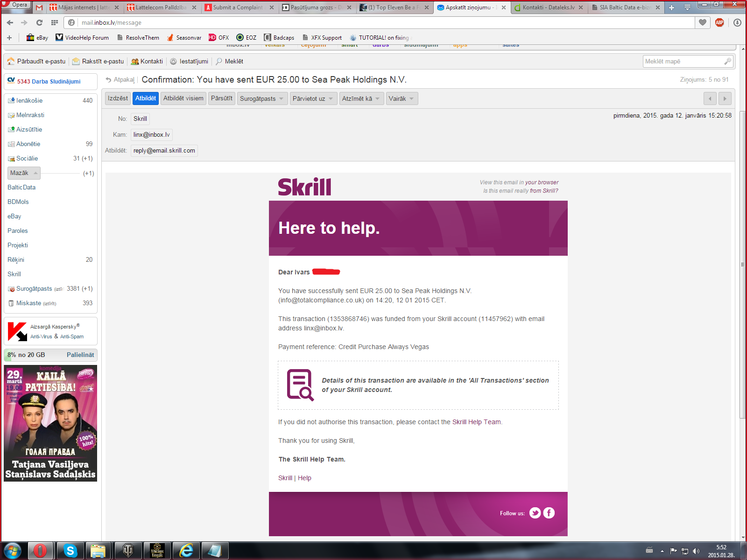Open VideoHelp Forum bookmark
The width and height of the screenshot is (747, 560).
click(82, 37)
